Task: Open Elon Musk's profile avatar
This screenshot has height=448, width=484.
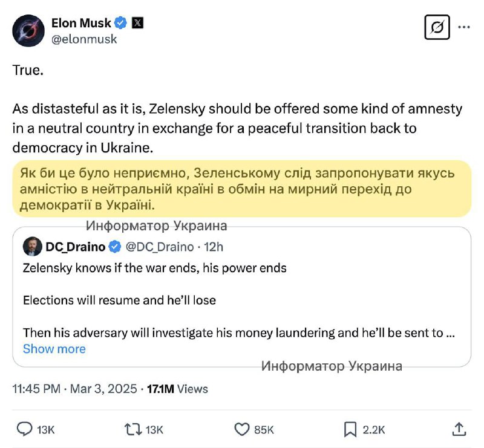Action: (x=28, y=30)
